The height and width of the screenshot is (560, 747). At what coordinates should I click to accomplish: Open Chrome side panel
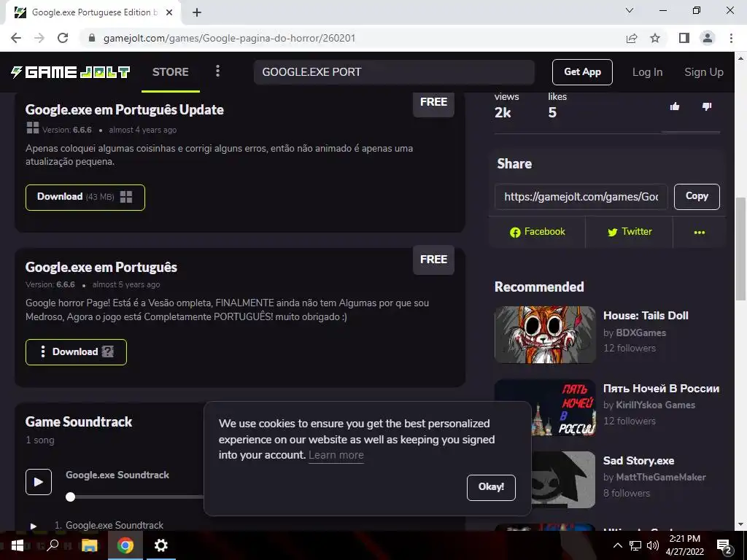[x=684, y=38]
